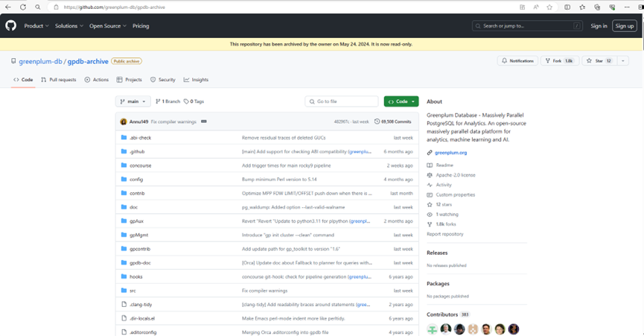This screenshot has height=336, width=644.
Task: View 1 watching link
Action: 447,215
